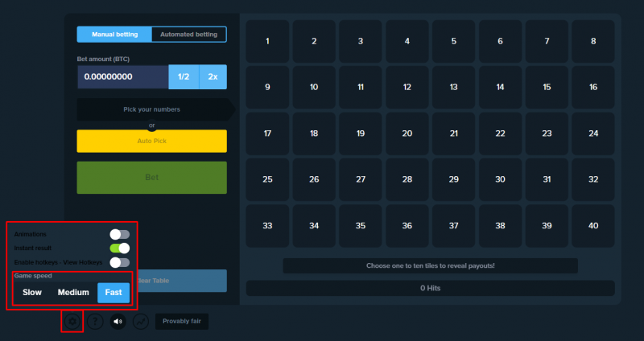Select number 39 on the board
This screenshot has width=644, height=341.
pos(547,226)
